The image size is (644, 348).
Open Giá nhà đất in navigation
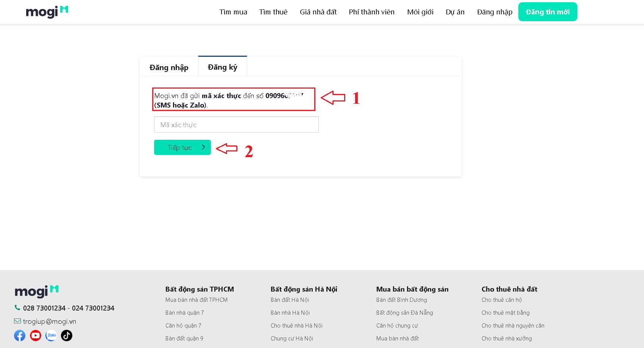pyautogui.click(x=318, y=12)
